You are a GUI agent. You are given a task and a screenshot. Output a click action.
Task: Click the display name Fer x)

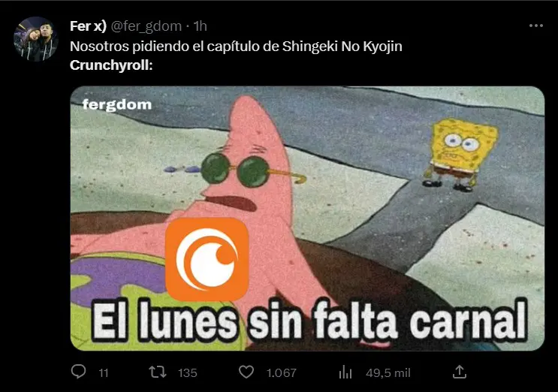(88, 26)
